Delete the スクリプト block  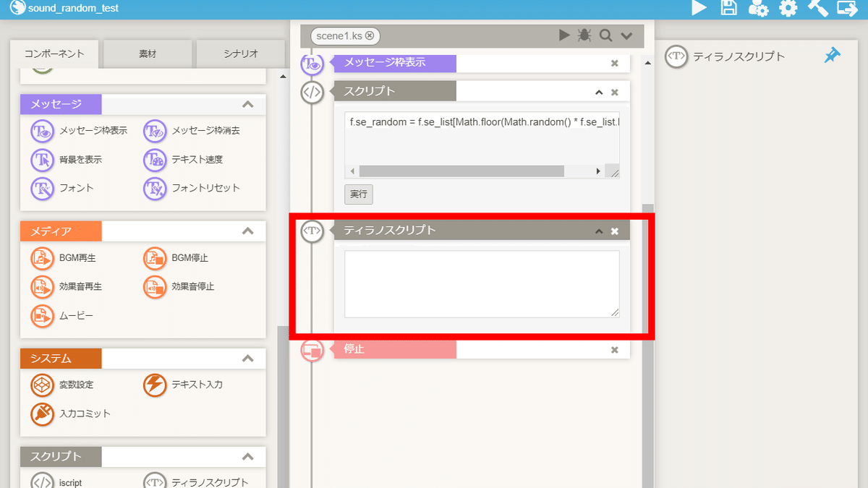click(615, 92)
